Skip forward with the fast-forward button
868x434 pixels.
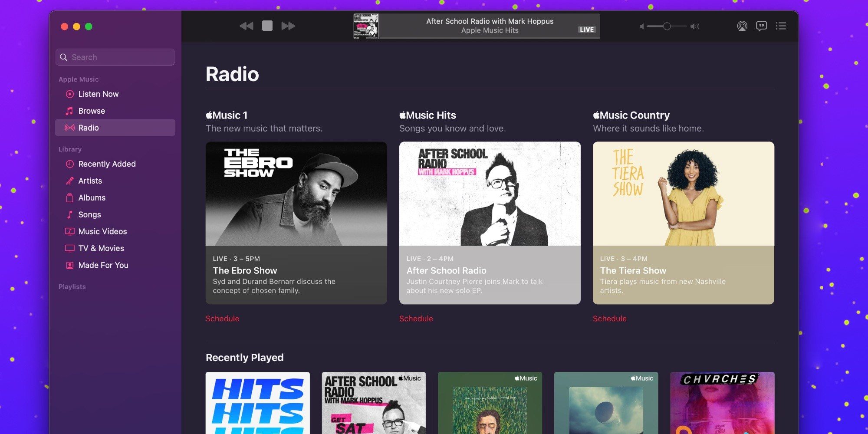288,26
